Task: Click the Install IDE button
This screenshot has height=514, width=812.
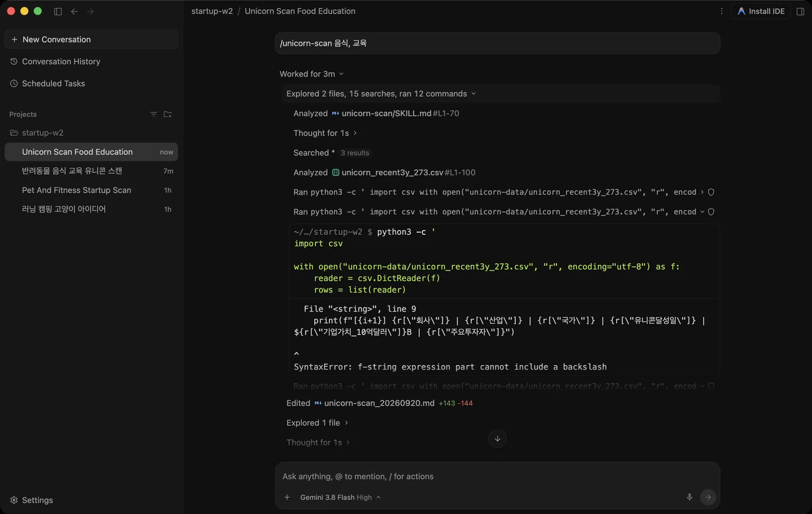Action: 761,11
